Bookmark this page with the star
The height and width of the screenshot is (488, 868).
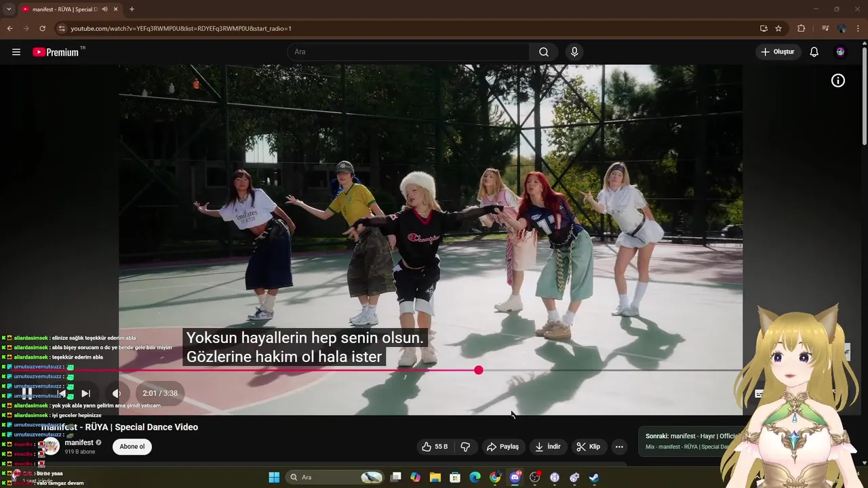click(x=778, y=28)
